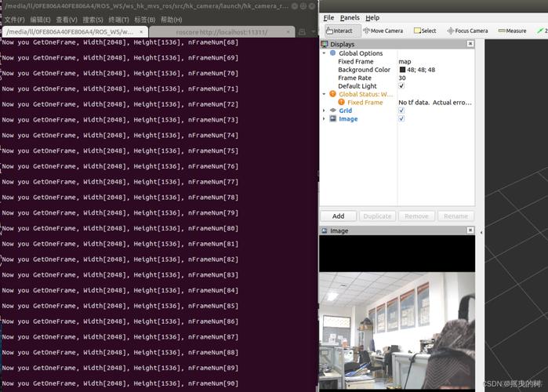The width and height of the screenshot is (548, 392).
Task: Click terminal line with nFrameNum[90]
Action: (120, 383)
